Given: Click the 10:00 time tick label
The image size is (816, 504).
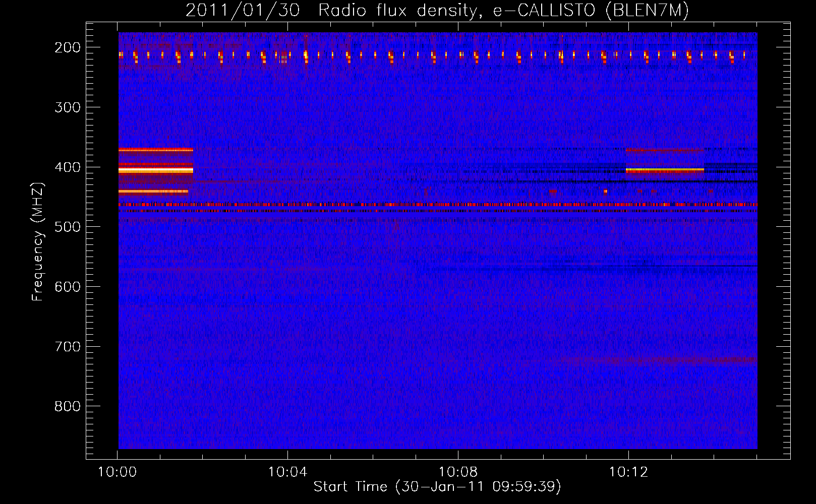Looking at the screenshot, I should click(x=118, y=472).
